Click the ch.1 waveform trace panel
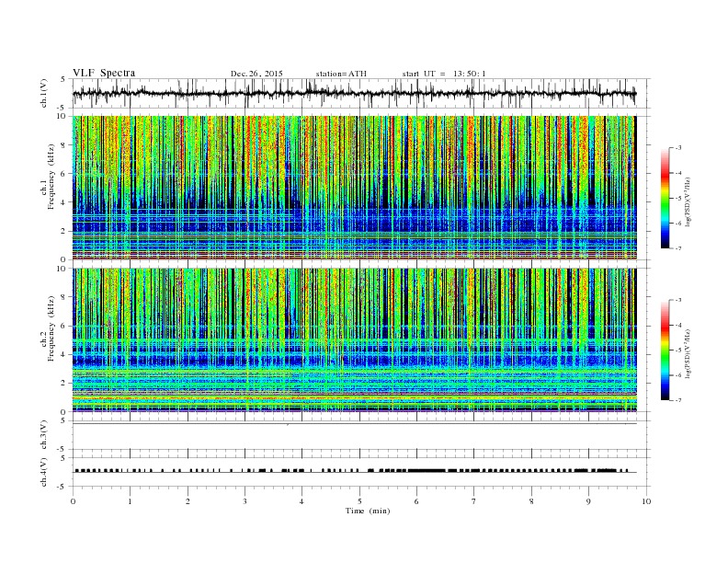 361,93
